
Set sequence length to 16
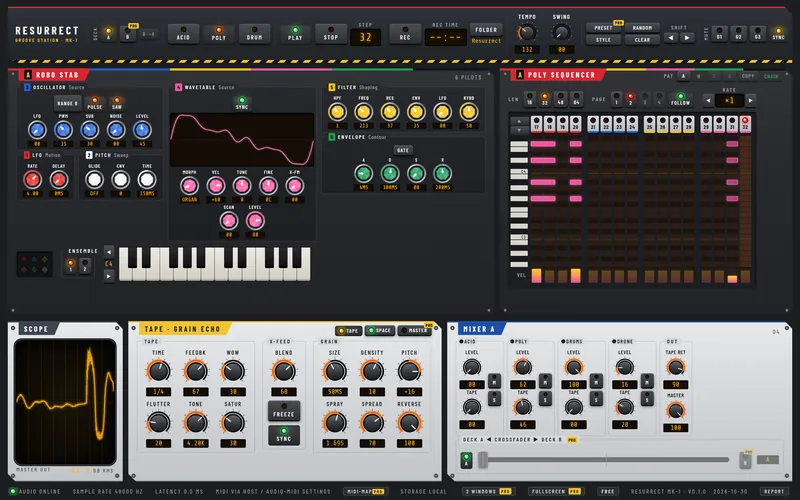point(530,98)
